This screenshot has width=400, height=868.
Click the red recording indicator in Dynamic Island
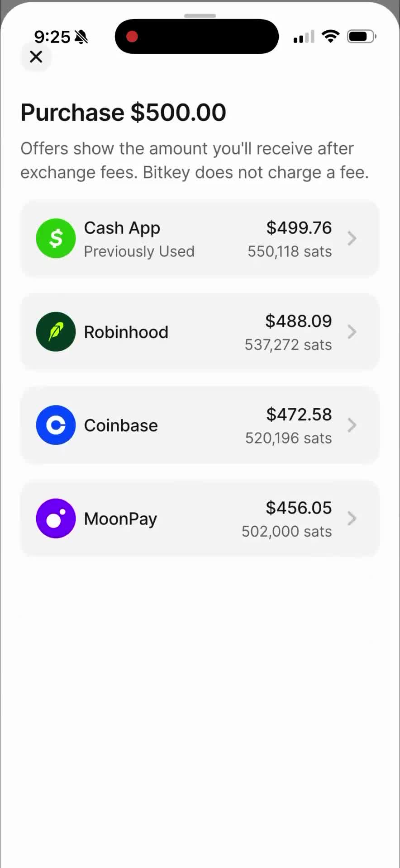(132, 37)
